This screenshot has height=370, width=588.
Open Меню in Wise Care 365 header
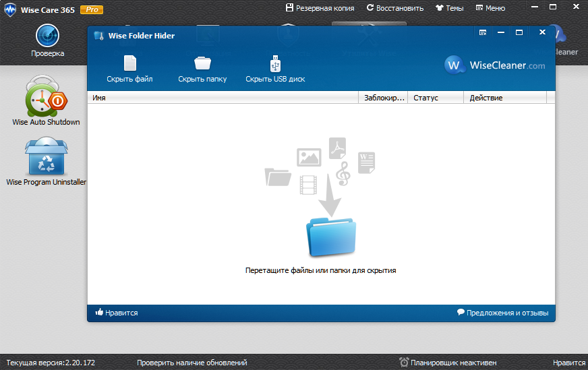tap(490, 8)
